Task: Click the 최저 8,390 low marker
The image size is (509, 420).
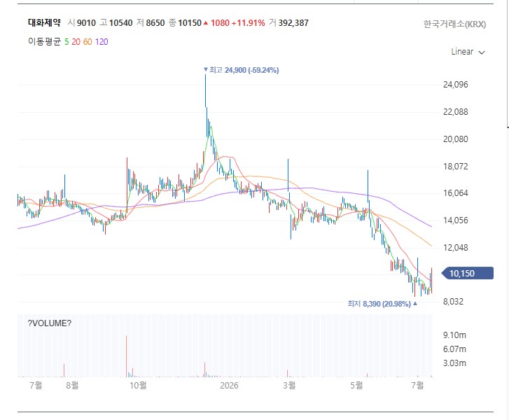Action: (382, 304)
